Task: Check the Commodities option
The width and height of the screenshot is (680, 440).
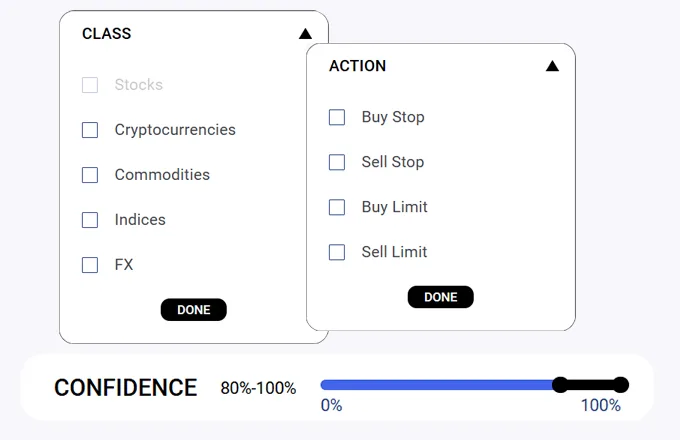Action: tap(90, 175)
